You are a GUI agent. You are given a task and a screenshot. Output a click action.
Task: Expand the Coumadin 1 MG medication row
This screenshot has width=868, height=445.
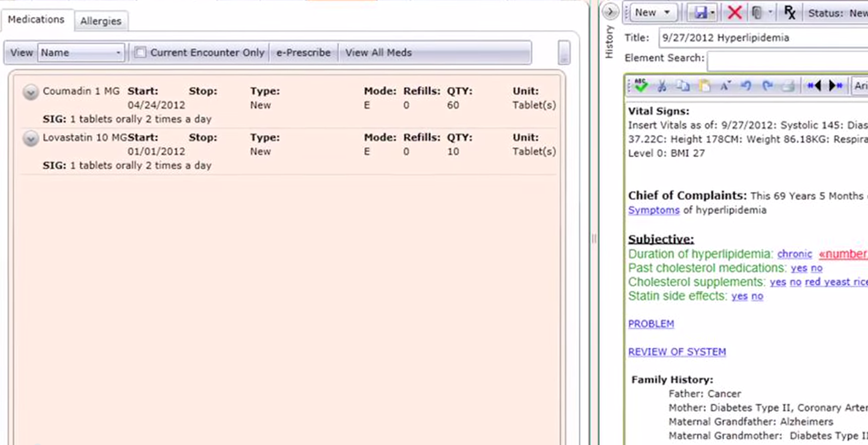click(x=31, y=92)
